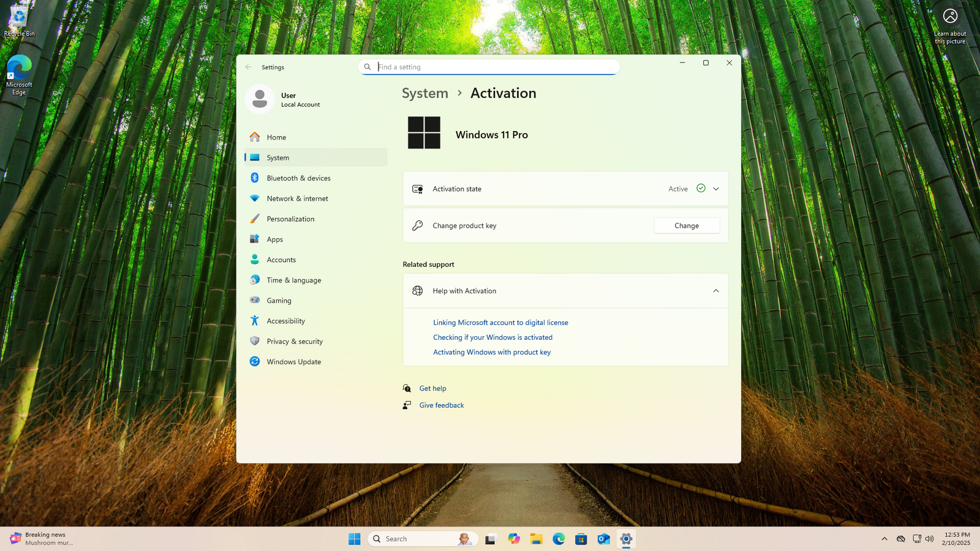Click the Bluetooth & devices sidebar icon
This screenshot has width=980, height=551.
(x=255, y=178)
